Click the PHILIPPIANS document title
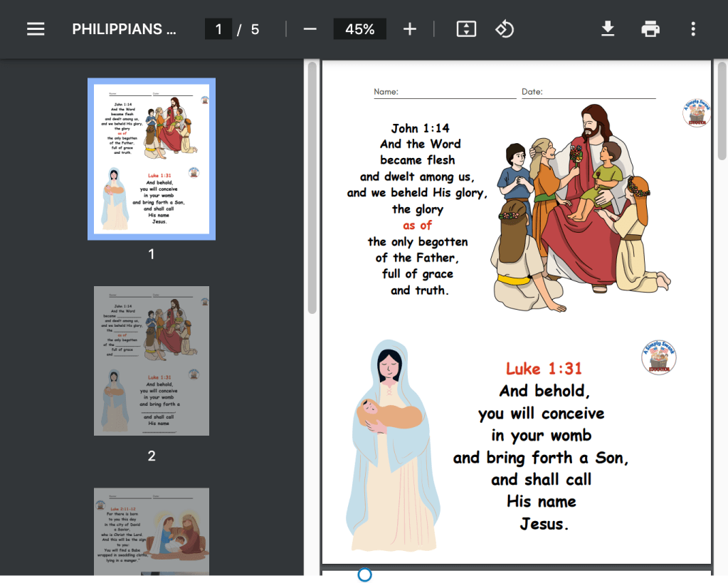The image size is (728, 583). pos(124,29)
